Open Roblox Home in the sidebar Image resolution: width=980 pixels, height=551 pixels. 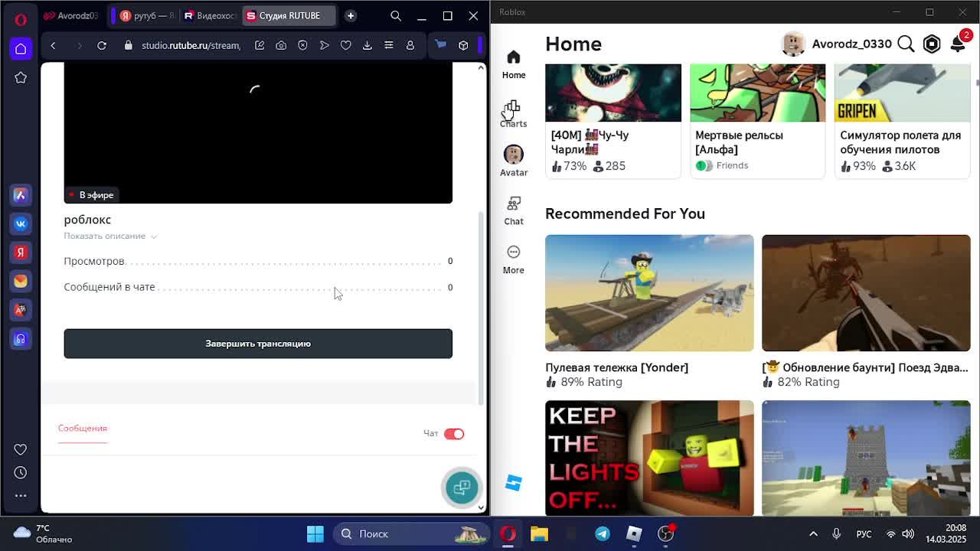click(514, 64)
